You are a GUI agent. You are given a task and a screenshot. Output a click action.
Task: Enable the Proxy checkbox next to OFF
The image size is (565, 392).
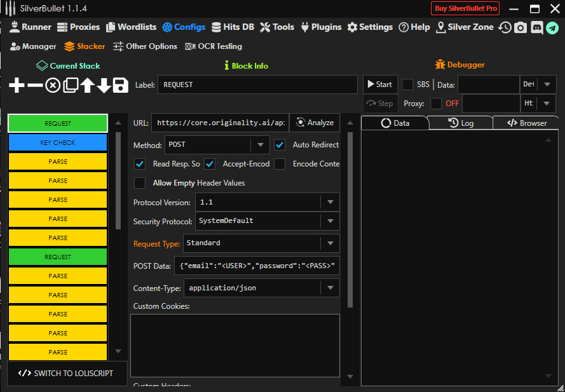(x=436, y=104)
